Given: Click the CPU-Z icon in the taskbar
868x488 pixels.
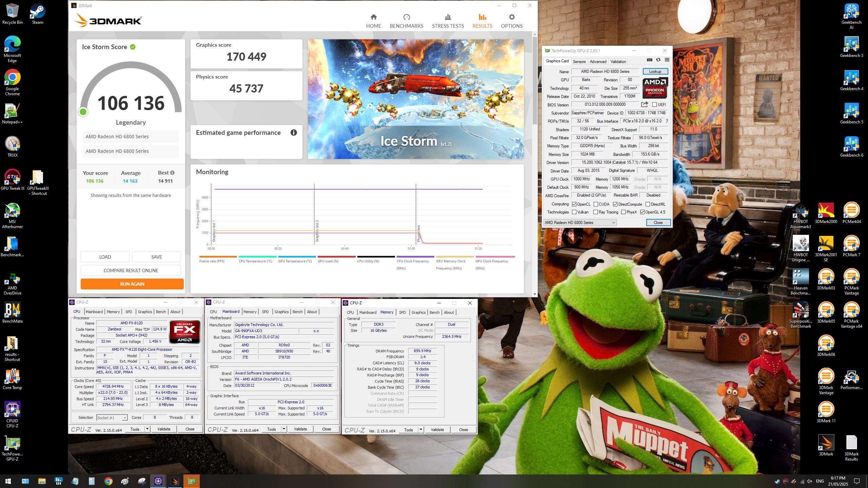Looking at the screenshot, I should tap(158, 481).
